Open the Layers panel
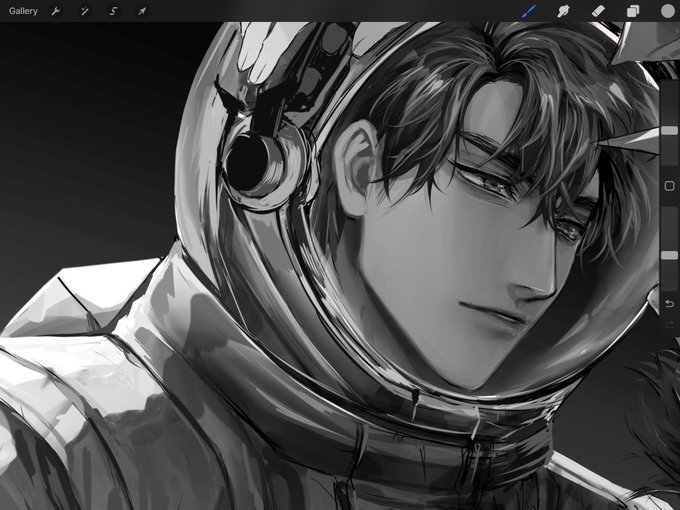 [x=633, y=11]
